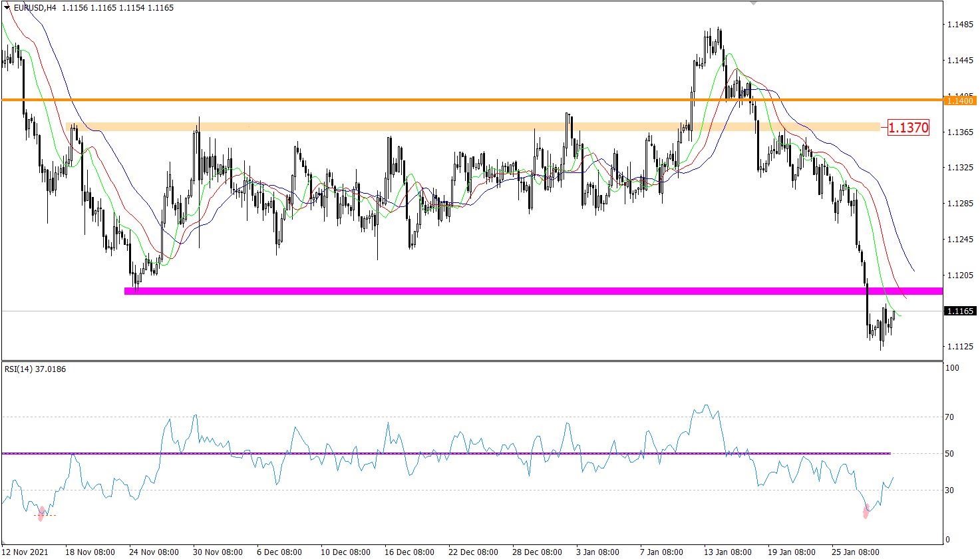Click the 28 Dec 08:00 time label
The height and width of the screenshot is (559, 980).
[537, 552]
